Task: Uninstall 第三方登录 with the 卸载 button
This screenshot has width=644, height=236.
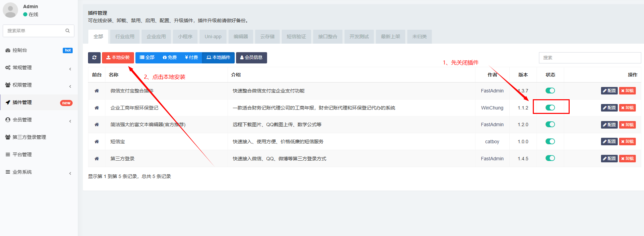Action: pos(627,159)
